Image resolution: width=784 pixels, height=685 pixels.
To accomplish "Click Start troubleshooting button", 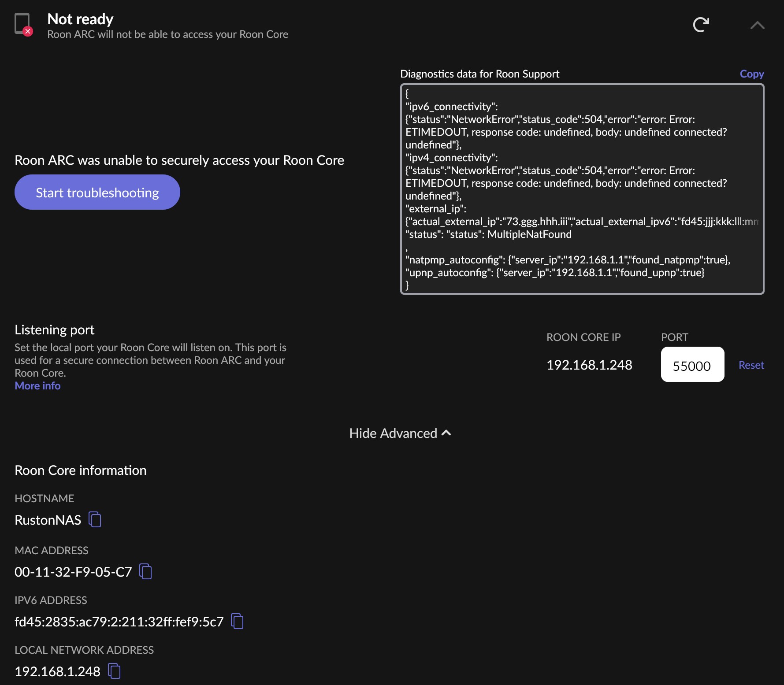I will (x=97, y=192).
